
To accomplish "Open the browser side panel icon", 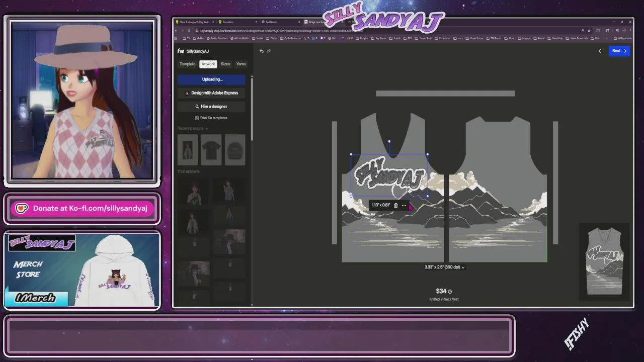I will (x=608, y=31).
